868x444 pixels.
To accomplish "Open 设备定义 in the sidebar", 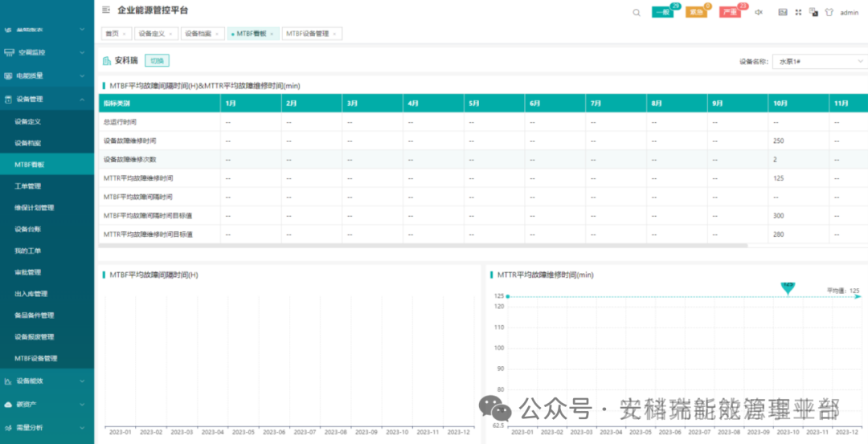I will tap(47, 121).
